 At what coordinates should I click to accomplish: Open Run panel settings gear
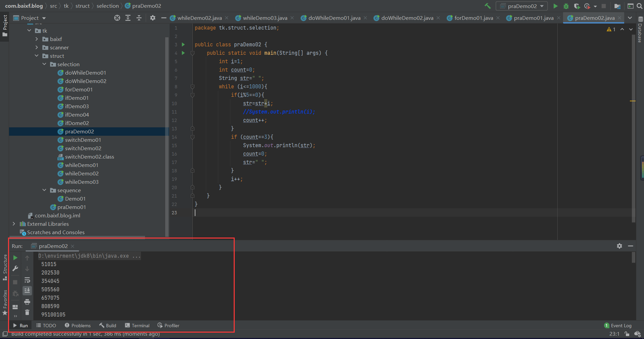pos(619,246)
